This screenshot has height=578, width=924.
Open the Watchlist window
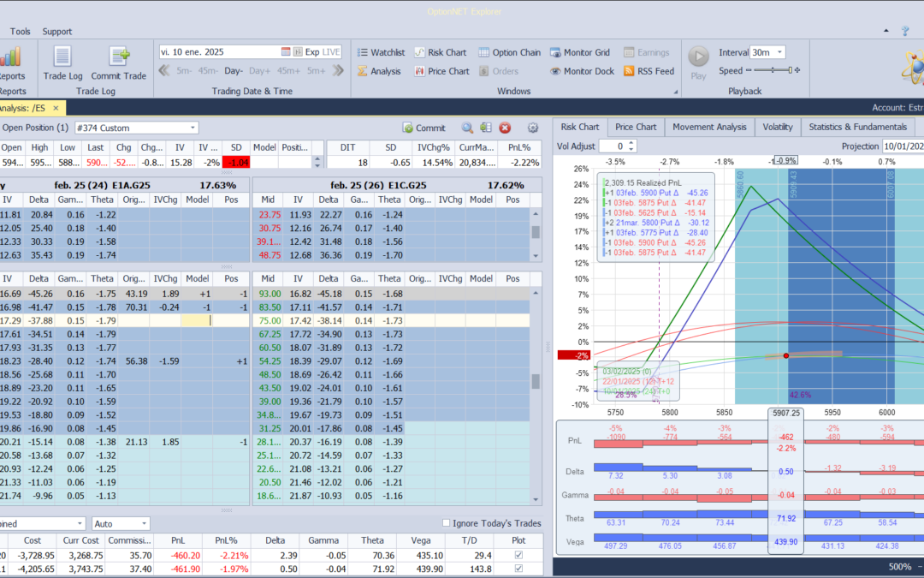click(380, 52)
